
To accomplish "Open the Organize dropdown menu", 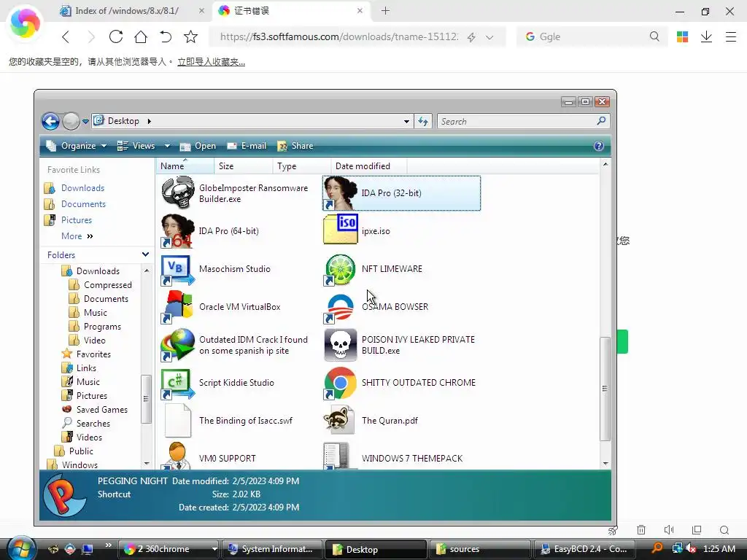I will click(x=76, y=146).
